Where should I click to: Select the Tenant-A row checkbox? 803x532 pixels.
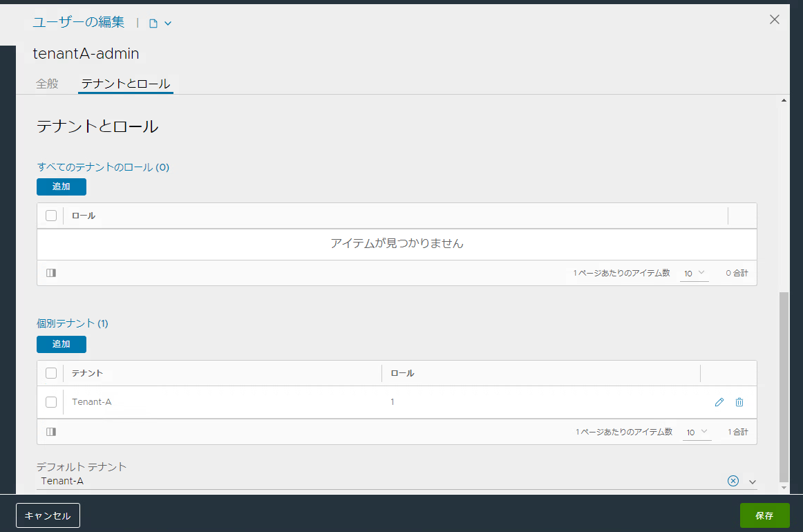pos(51,401)
